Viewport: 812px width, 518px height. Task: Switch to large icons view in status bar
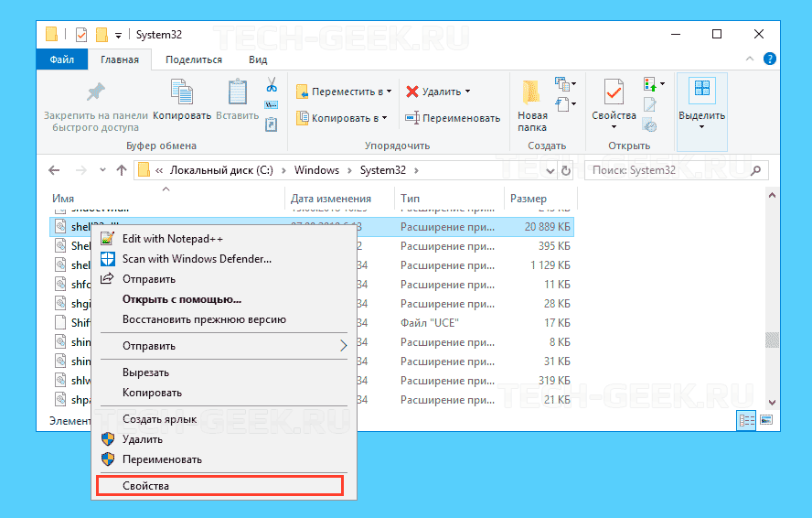tap(765, 420)
